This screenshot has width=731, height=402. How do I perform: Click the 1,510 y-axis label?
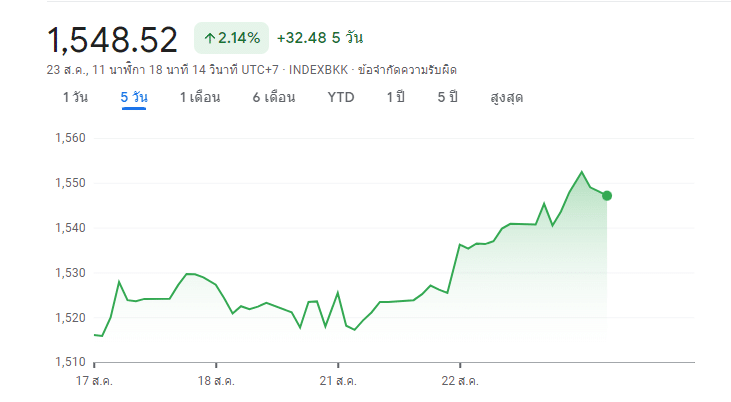[x=70, y=362]
